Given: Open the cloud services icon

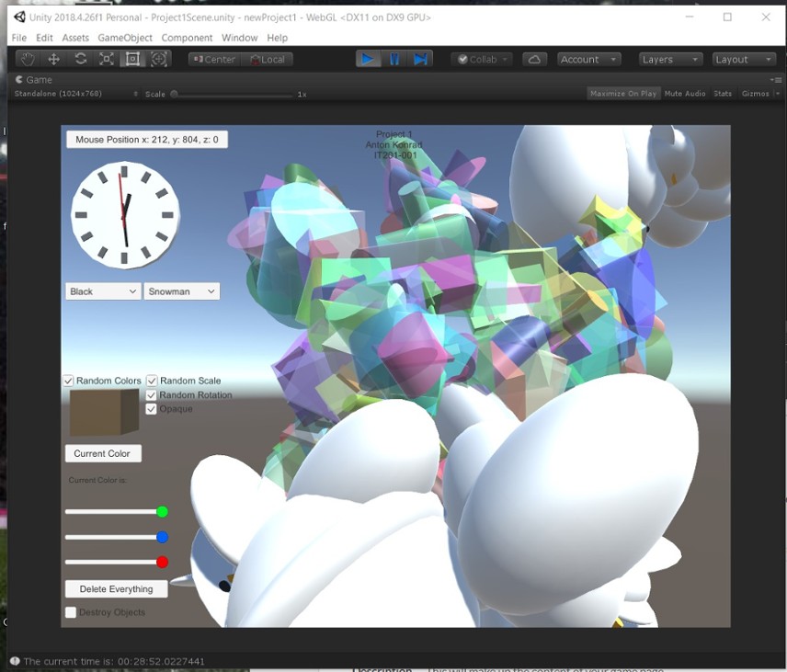Looking at the screenshot, I should tap(534, 59).
